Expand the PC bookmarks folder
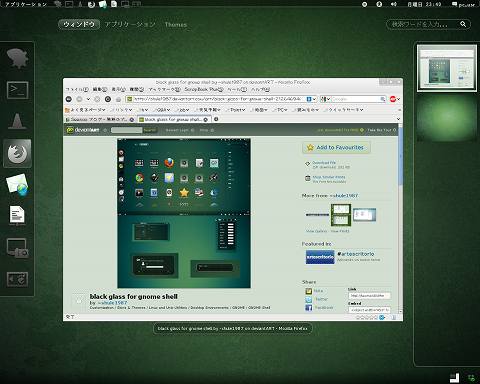480x384 pixels. (279, 109)
